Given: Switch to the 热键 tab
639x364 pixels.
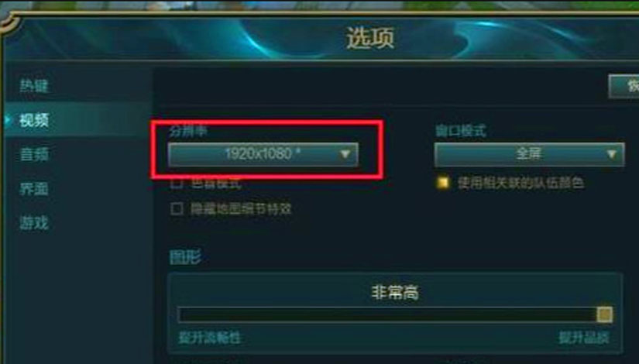Looking at the screenshot, I should pyautogui.click(x=34, y=86).
